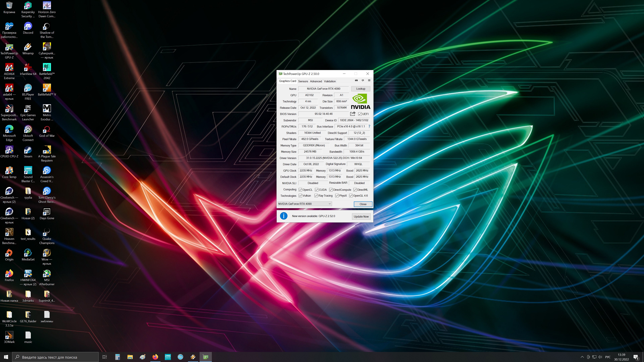
Task: Show hidden system tray icons chevron
Action: [x=582, y=357]
